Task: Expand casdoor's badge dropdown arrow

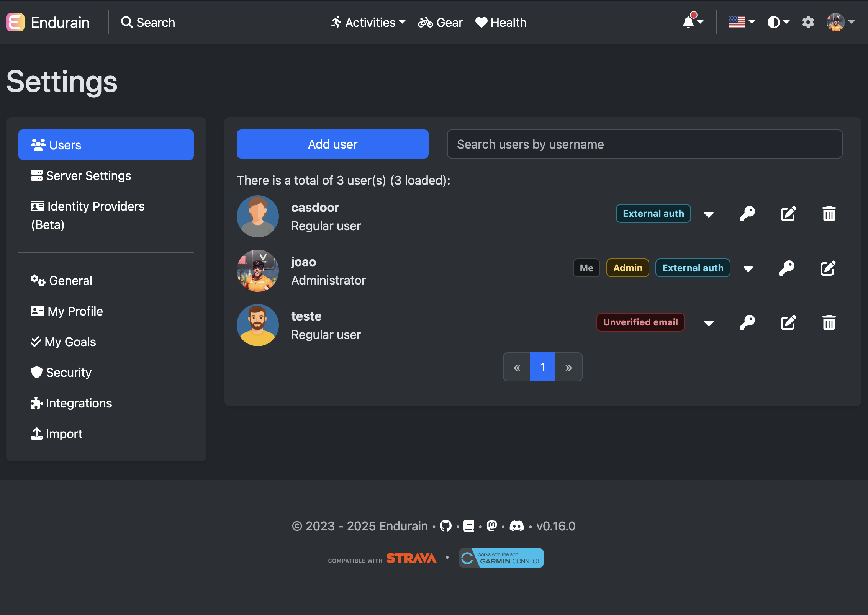Action: click(709, 214)
